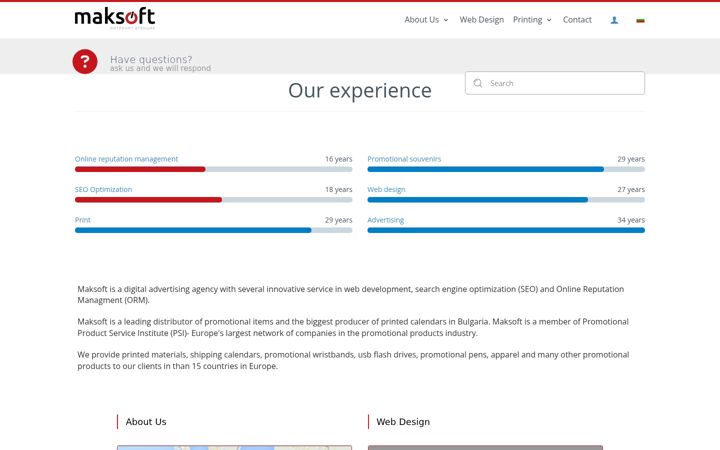Open SEO Optimization link
This screenshot has width=720, height=450.
tap(103, 189)
